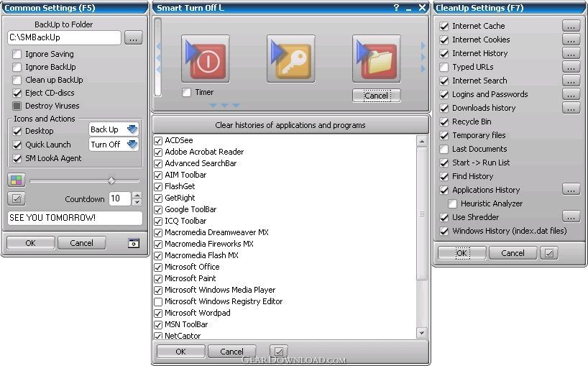Enable Ignore Saving checkbox
The width and height of the screenshot is (588, 366).
17,54
